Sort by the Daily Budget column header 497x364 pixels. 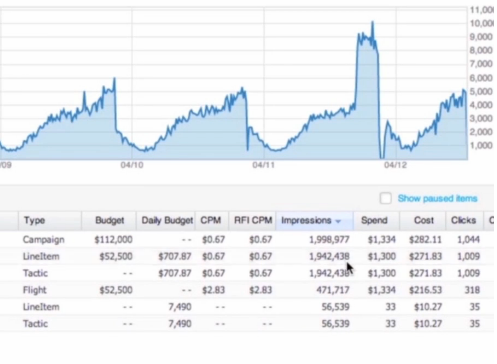[167, 220]
